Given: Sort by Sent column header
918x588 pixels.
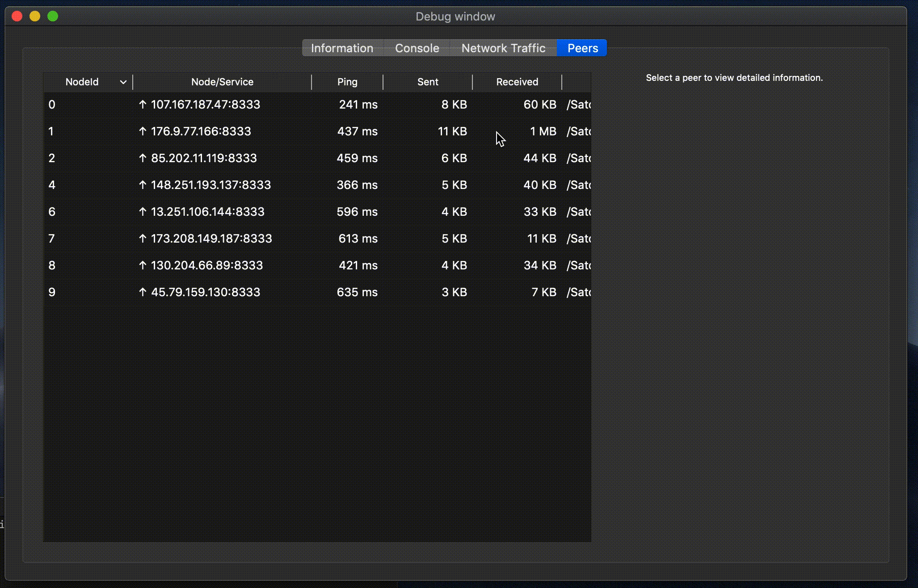Looking at the screenshot, I should [428, 82].
